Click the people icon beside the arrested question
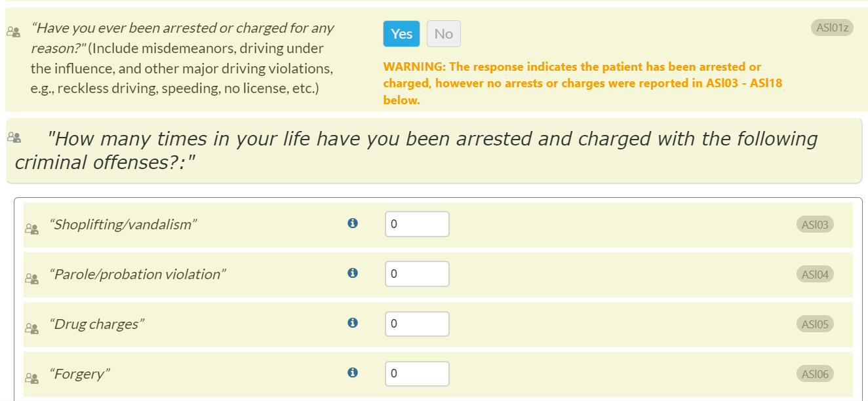 13,31
